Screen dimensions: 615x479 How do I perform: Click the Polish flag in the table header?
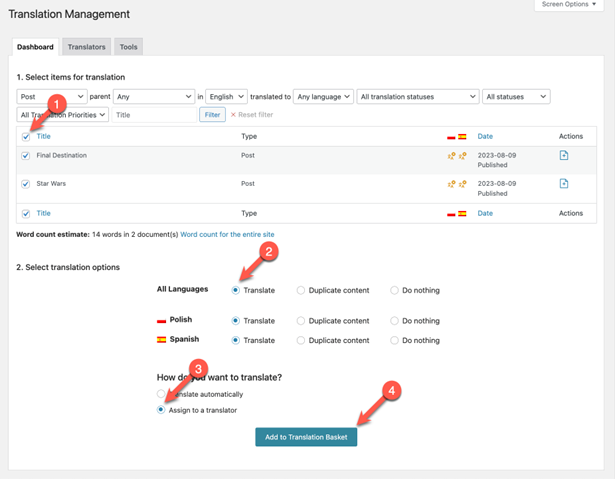(451, 137)
